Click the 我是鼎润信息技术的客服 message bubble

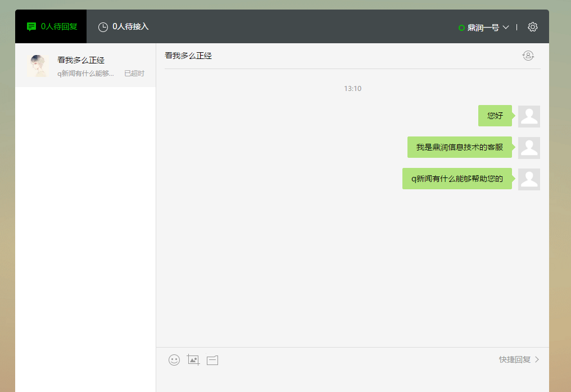click(x=460, y=147)
